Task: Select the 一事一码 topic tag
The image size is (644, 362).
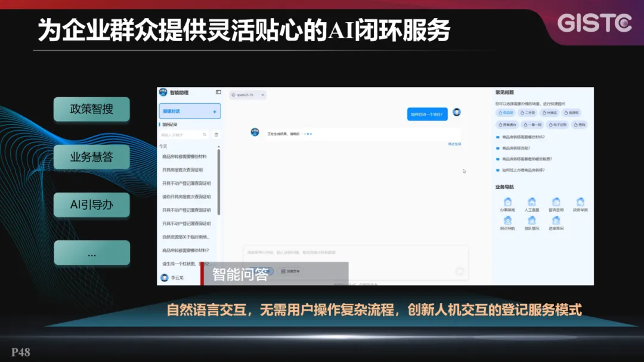Action: tap(532, 125)
